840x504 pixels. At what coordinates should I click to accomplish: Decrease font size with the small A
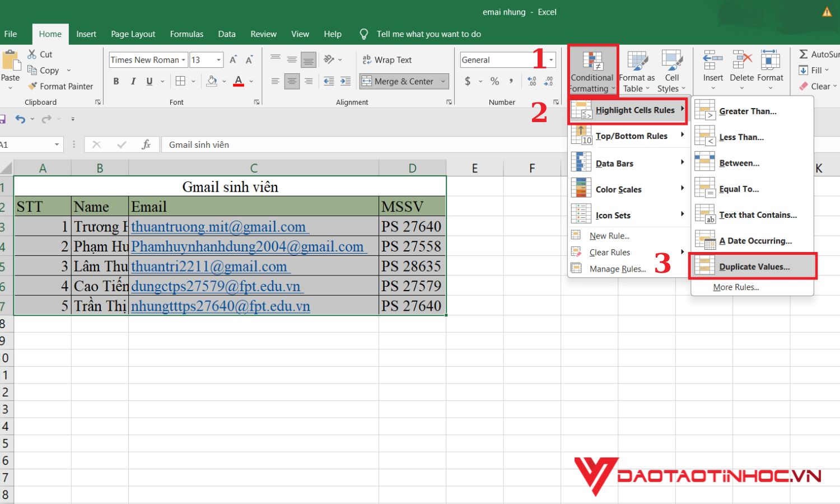249,59
